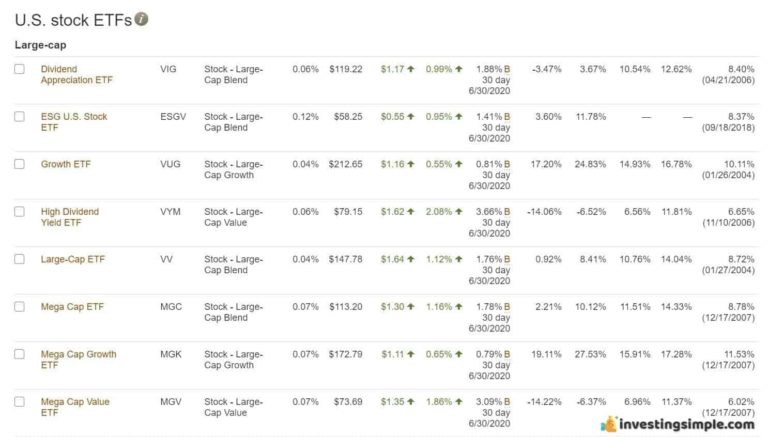Open the info icon beside U.S. stock ETFs

pos(142,19)
